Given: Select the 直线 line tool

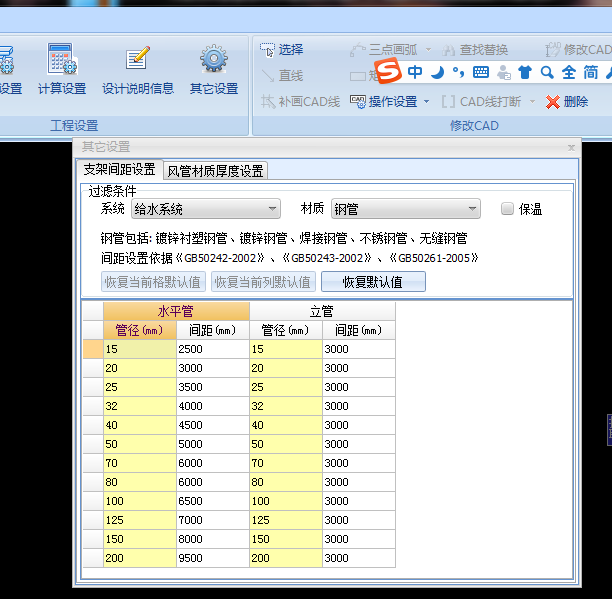Looking at the screenshot, I should click(281, 75).
